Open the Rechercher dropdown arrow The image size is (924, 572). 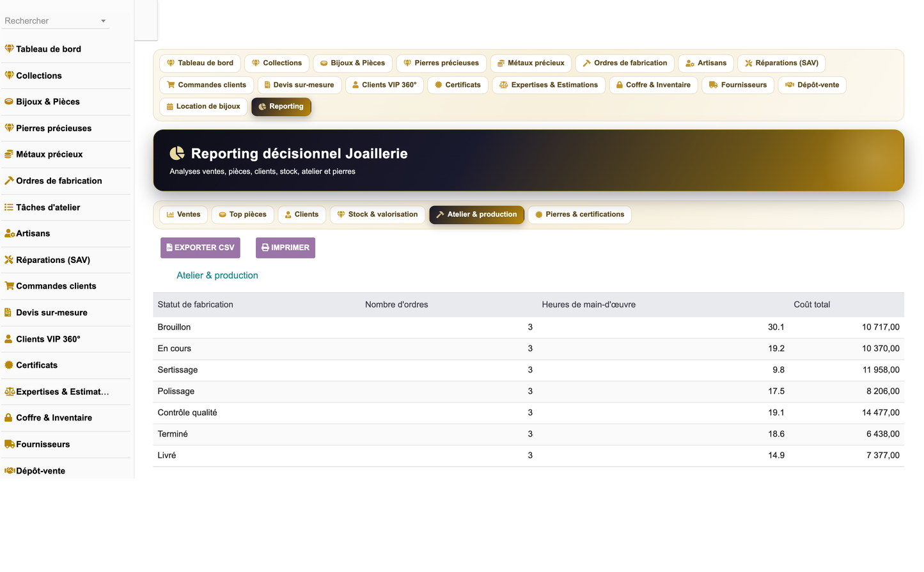103,21
